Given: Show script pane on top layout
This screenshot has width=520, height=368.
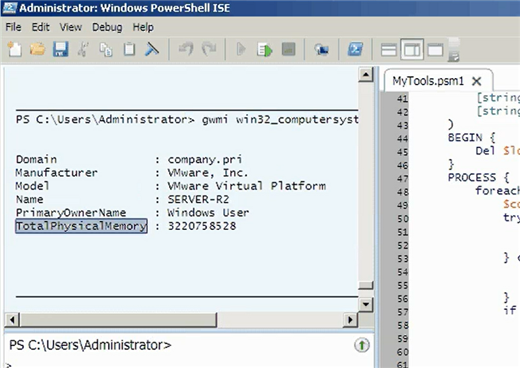Looking at the screenshot, I should coord(389,50).
